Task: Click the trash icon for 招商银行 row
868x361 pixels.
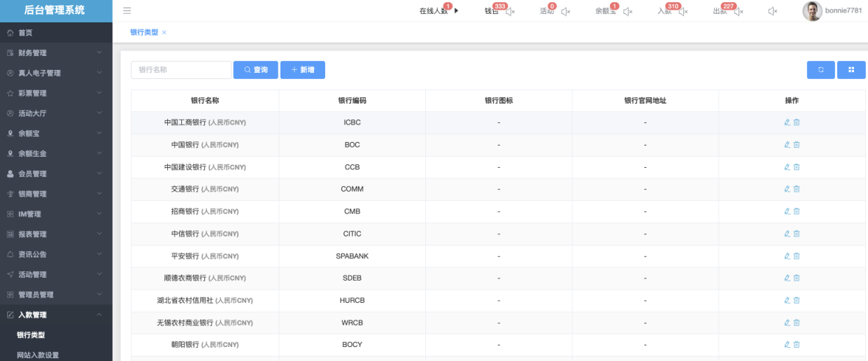Action: tap(797, 211)
